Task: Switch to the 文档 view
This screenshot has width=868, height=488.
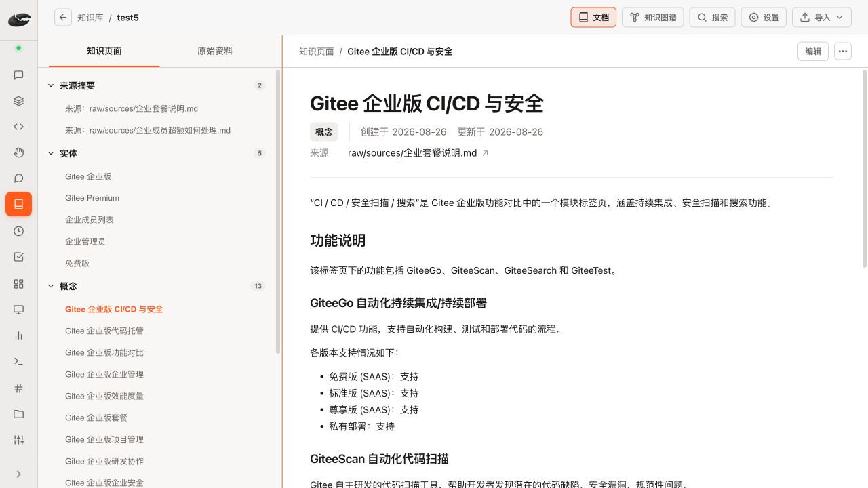Action: coord(593,18)
